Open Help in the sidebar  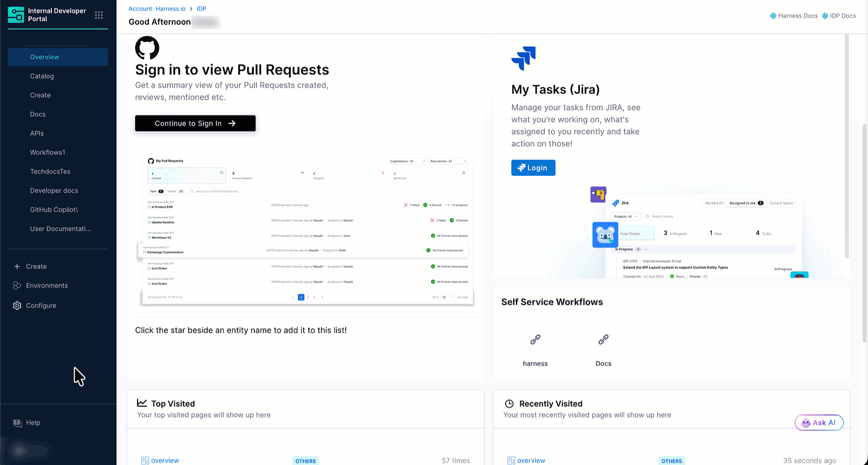(33, 423)
